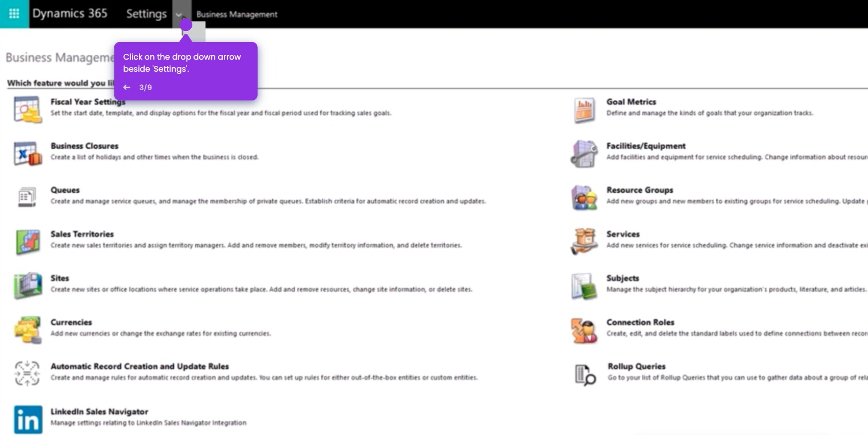
Task: Click the Facilities/Equipment icon
Action: point(584,154)
